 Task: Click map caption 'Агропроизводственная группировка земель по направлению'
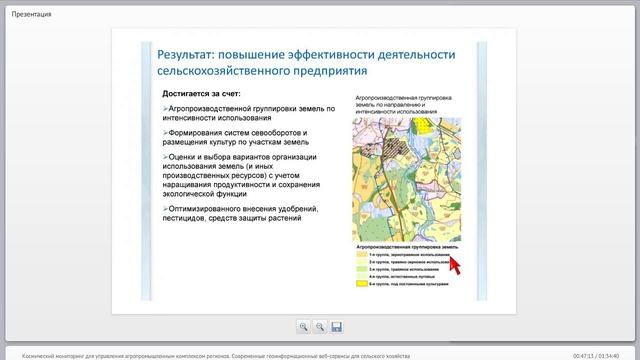[403, 104]
